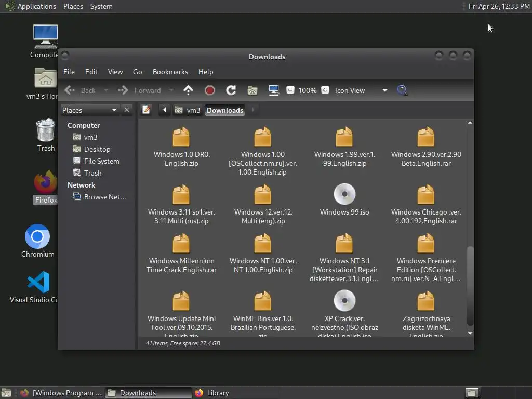Close the Places side pane
Viewport: 532px width, 399px height.
[x=127, y=110]
